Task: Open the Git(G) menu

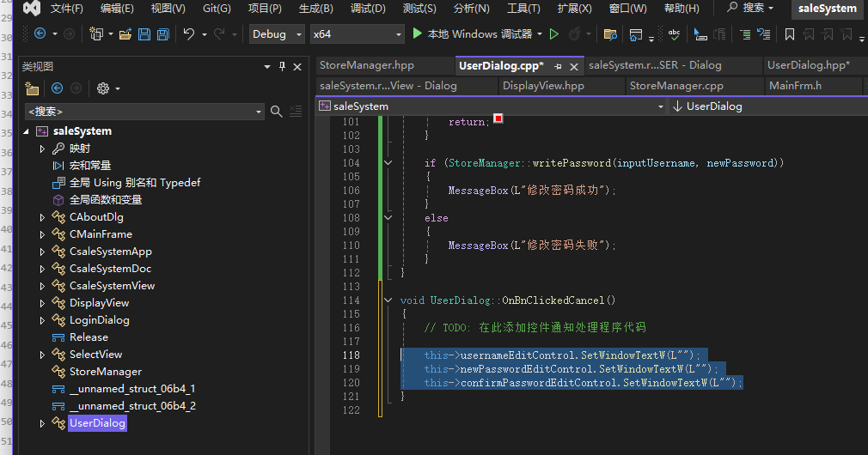Action: pyautogui.click(x=216, y=9)
